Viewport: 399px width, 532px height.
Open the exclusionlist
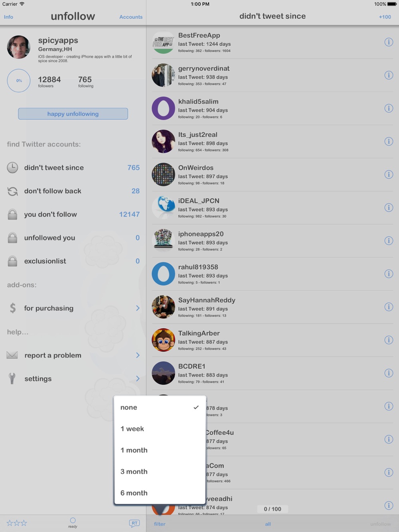73,261
